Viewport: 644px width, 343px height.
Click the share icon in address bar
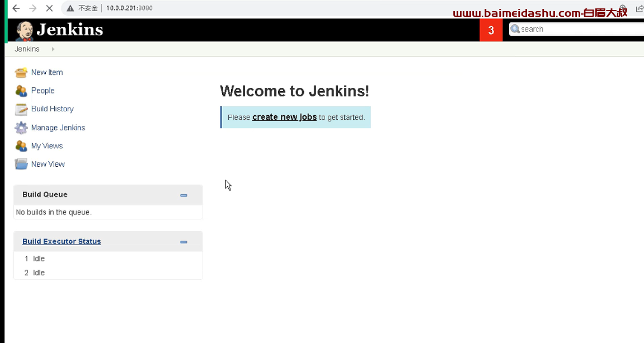pos(640,8)
